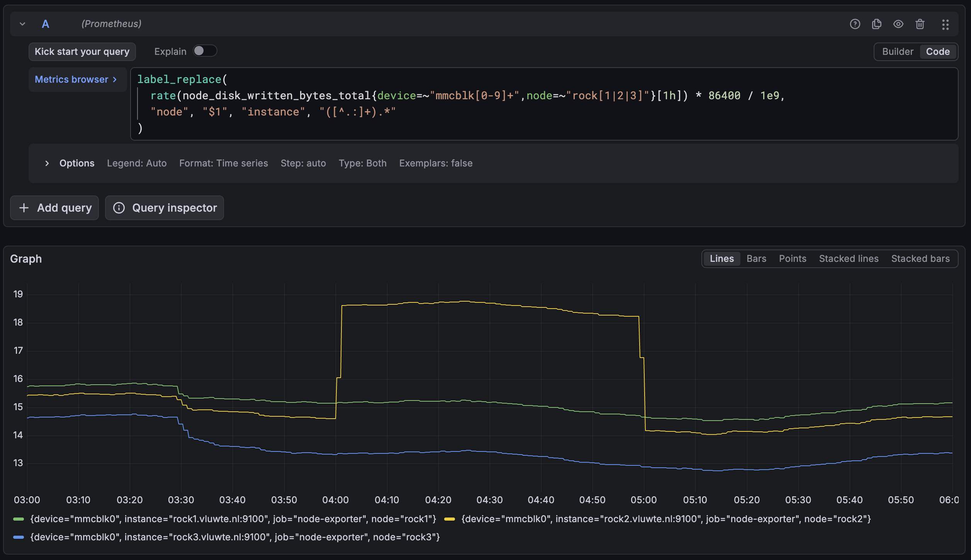
Task: Click Step: auto option text
Action: (303, 163)
